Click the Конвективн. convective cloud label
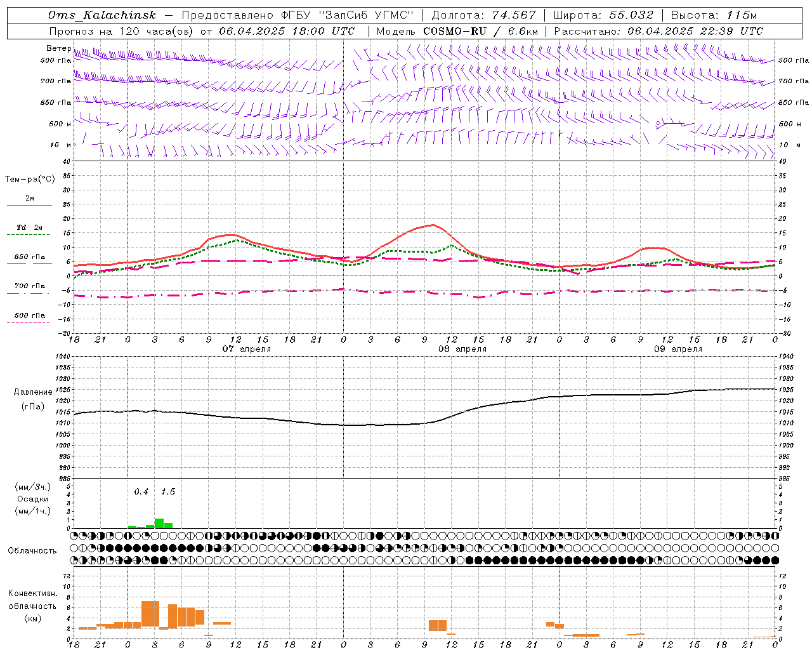812x650 pixels. point(32,594)
